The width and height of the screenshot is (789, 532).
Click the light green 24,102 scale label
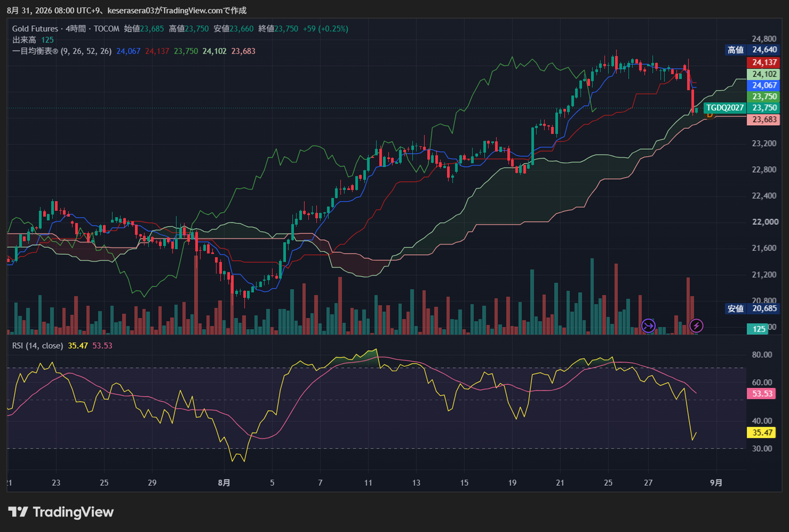763,74
